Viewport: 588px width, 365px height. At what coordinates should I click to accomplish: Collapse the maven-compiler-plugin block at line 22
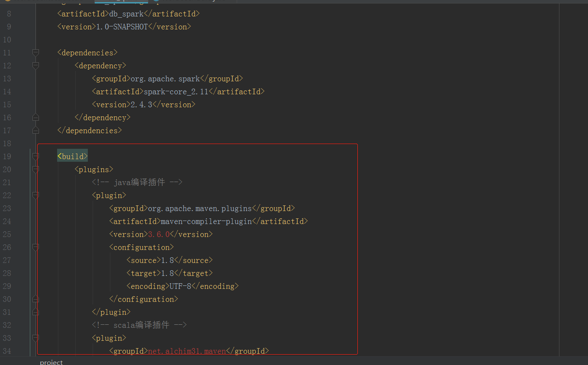[x=35, y=195]
